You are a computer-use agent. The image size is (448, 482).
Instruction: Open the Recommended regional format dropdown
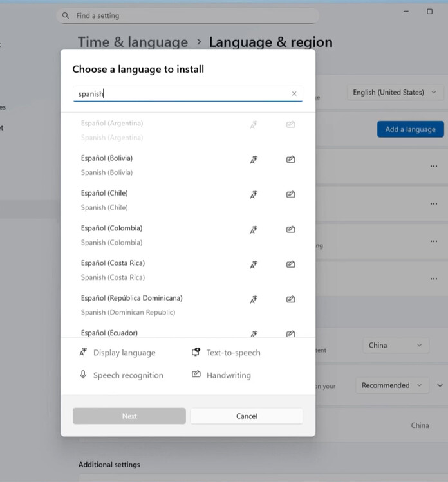(x=392, y=385)
